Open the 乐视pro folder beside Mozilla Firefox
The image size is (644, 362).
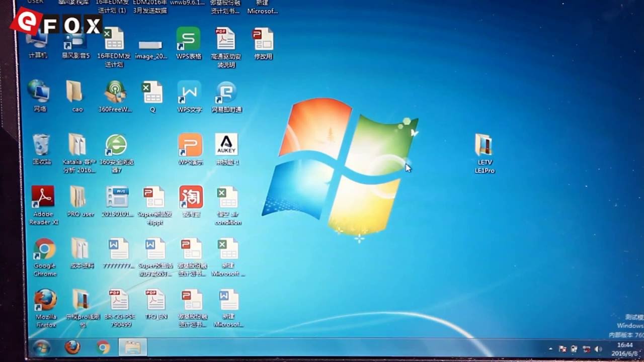click(x=83, y=308)
